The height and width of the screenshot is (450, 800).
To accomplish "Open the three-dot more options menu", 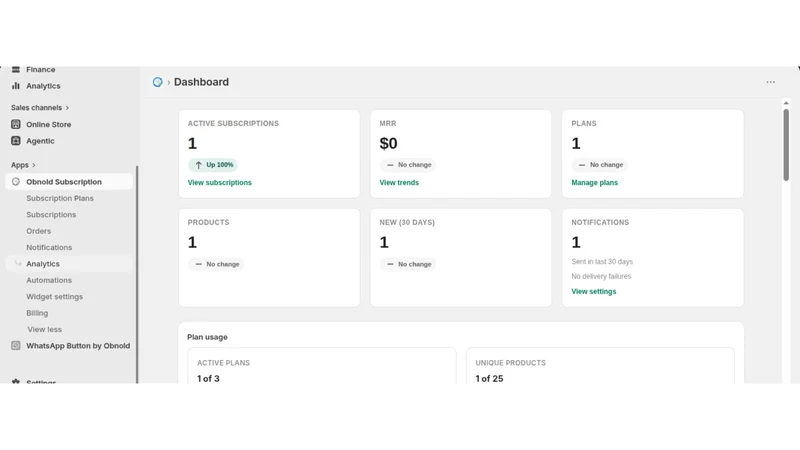I will (x=770, y=82).
